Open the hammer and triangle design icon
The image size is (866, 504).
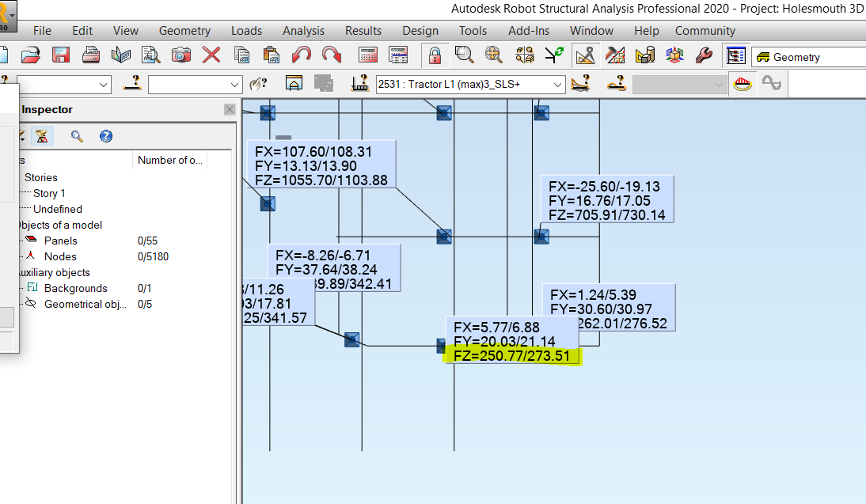[x=615, y=55]
